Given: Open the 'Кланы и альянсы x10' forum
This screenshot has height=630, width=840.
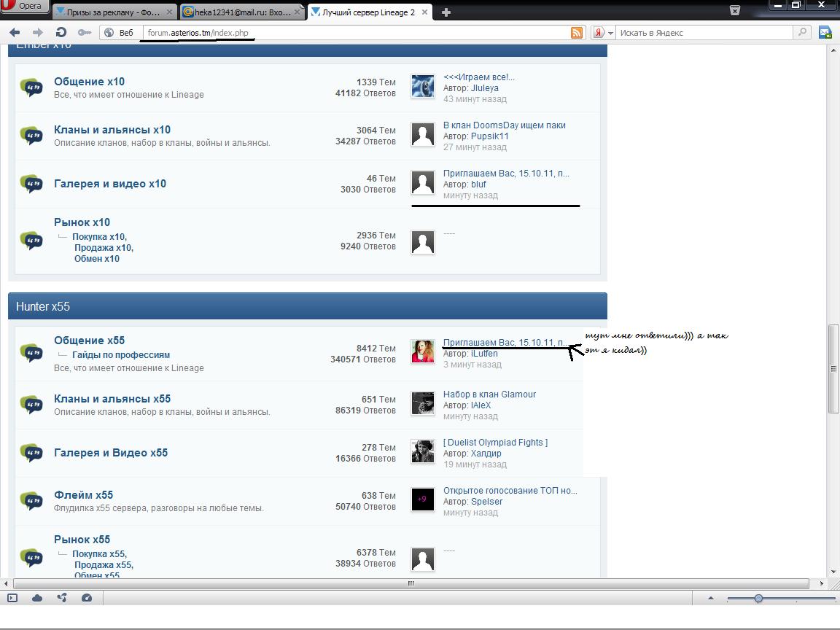Looking at the screenshot, I should (112, 130).
